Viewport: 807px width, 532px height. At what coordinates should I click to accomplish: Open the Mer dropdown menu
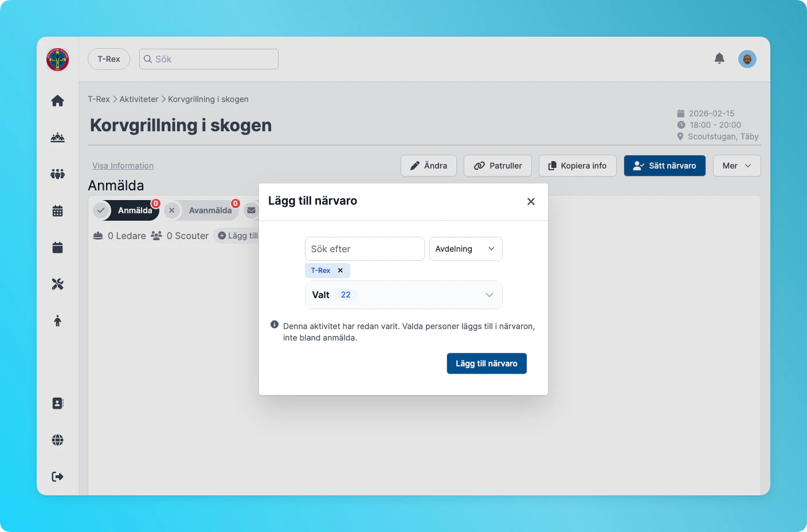737,166
